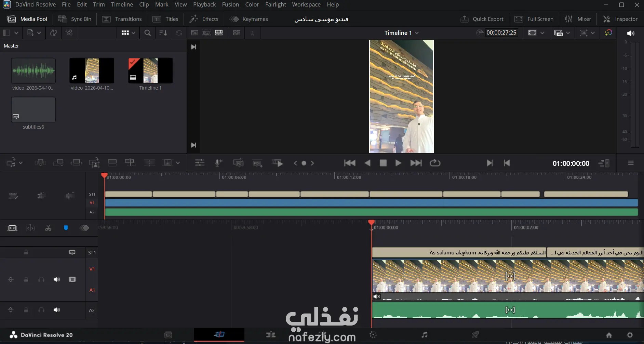Click the media pool sort icon
The image size is (644, 344).
coord(163,33)
